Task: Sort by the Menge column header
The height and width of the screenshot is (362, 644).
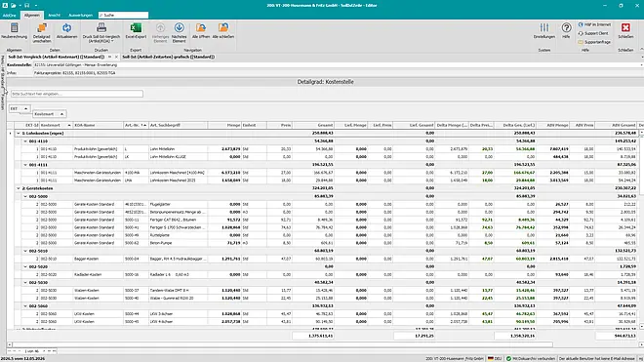Action: click(x=224, y=125)
